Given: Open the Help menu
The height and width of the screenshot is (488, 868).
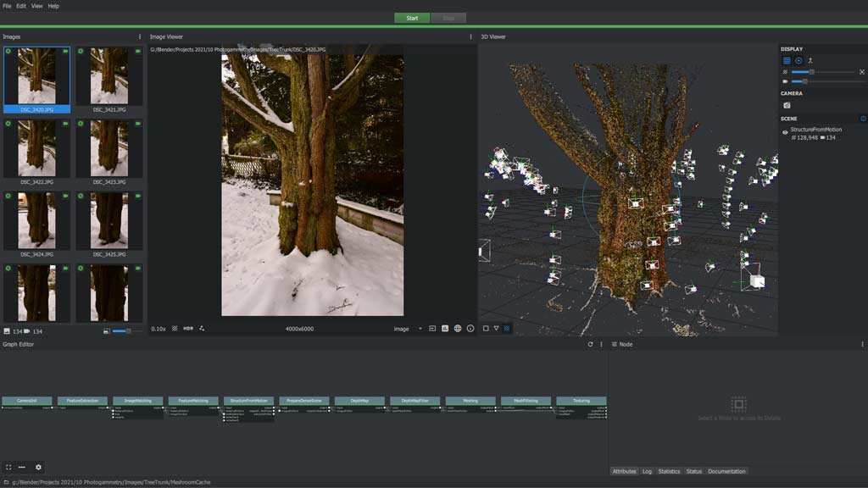Looking at the screenshot, I should [53, 6].
